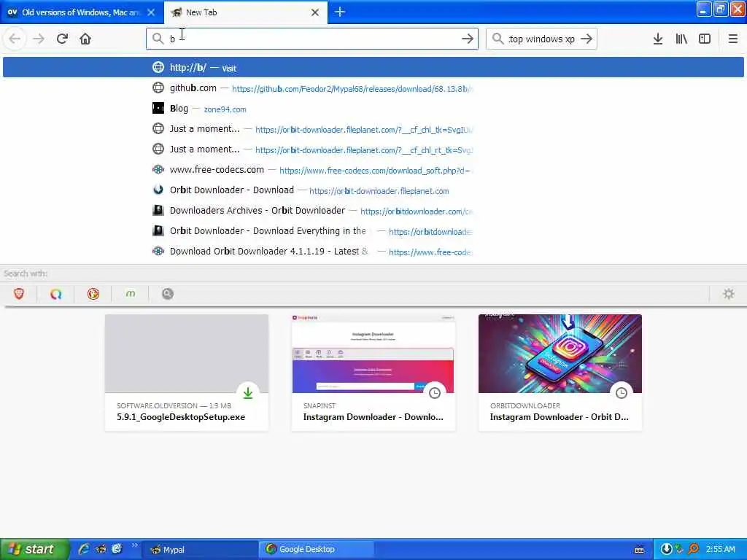Click the clock badge on the Snapinst tile
This screenshot has width=747, height=560.
pyautogui.click(x=435, y=393)
